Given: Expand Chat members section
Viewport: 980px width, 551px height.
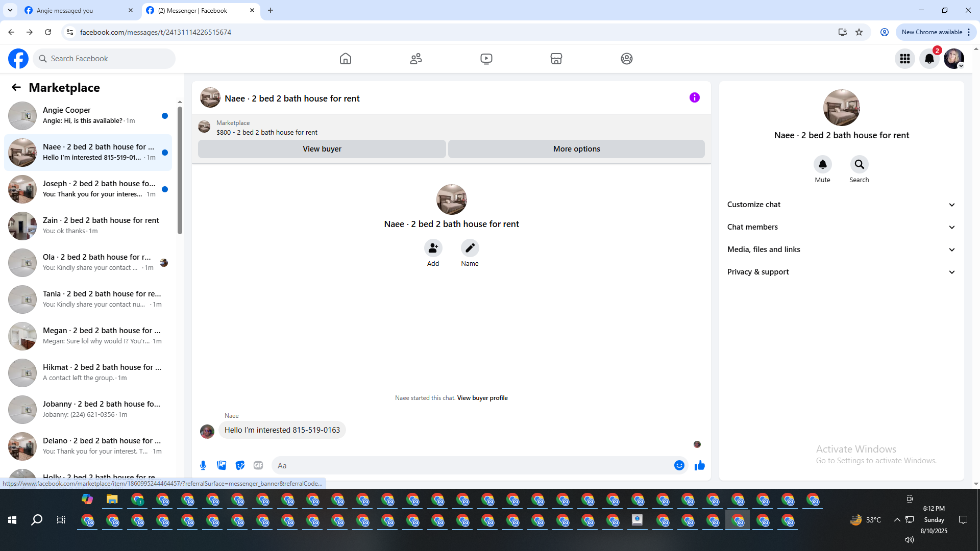Looking at the screenshot, I should coord(841,227).
